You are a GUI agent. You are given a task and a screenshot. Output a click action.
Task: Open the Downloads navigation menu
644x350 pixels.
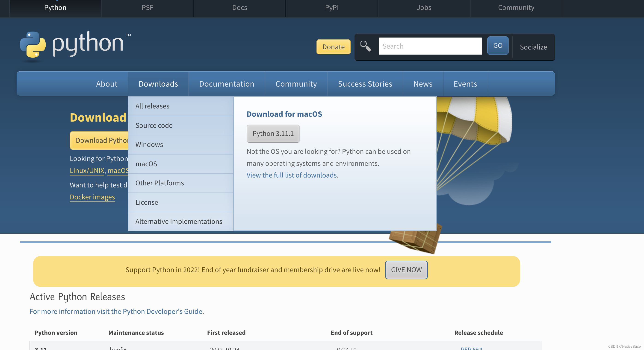158,84
